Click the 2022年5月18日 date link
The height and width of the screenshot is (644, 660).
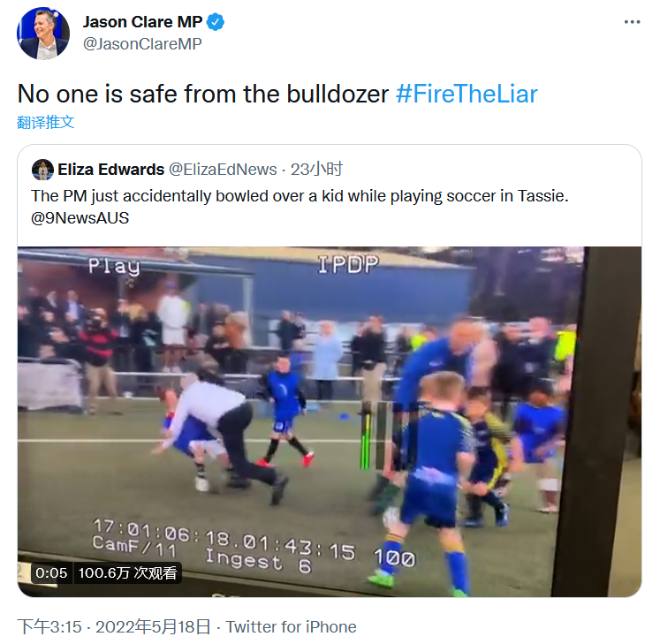click(153, 627)
